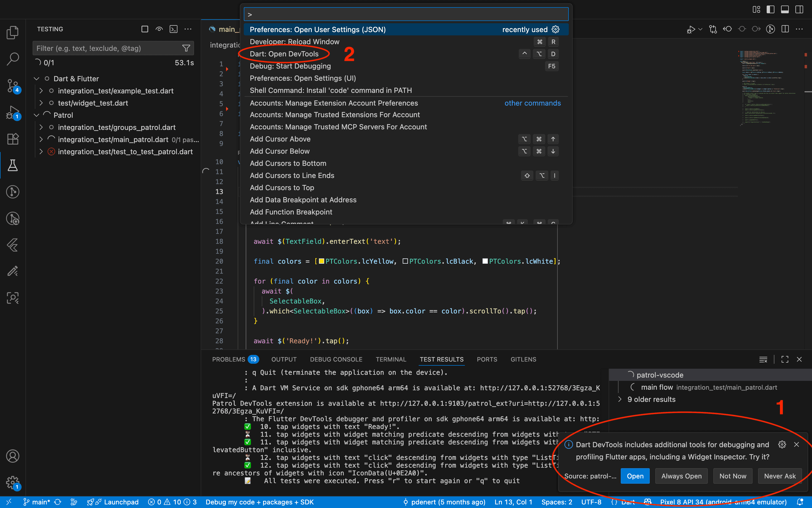The width and height of the screenshot is (812, 508).
Task: Click the other commands link
Action: (533, 103)
